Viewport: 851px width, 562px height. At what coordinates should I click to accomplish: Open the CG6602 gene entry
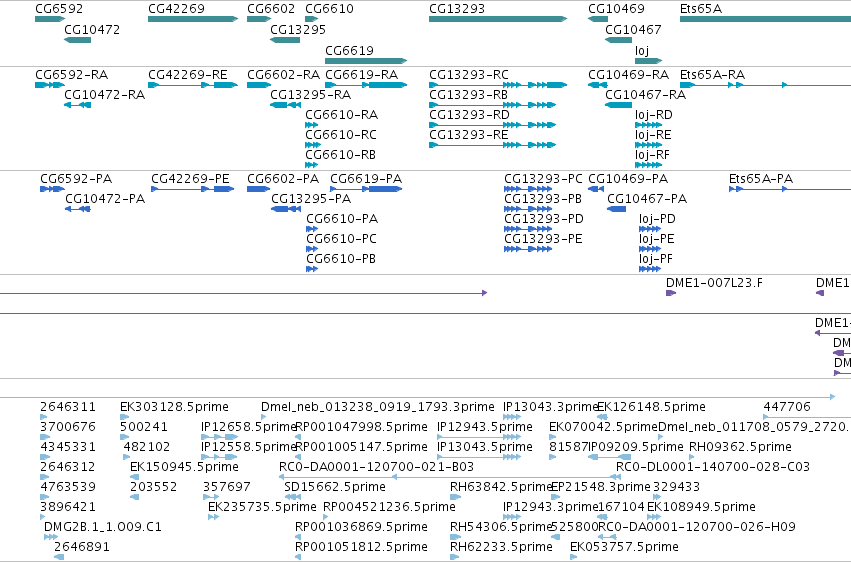(271, 9)
